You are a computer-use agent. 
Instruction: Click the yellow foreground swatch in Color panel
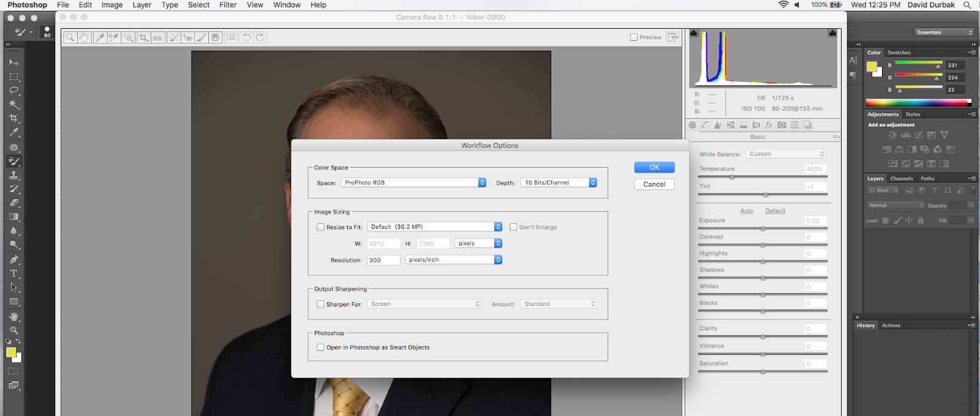pos(871,66)
